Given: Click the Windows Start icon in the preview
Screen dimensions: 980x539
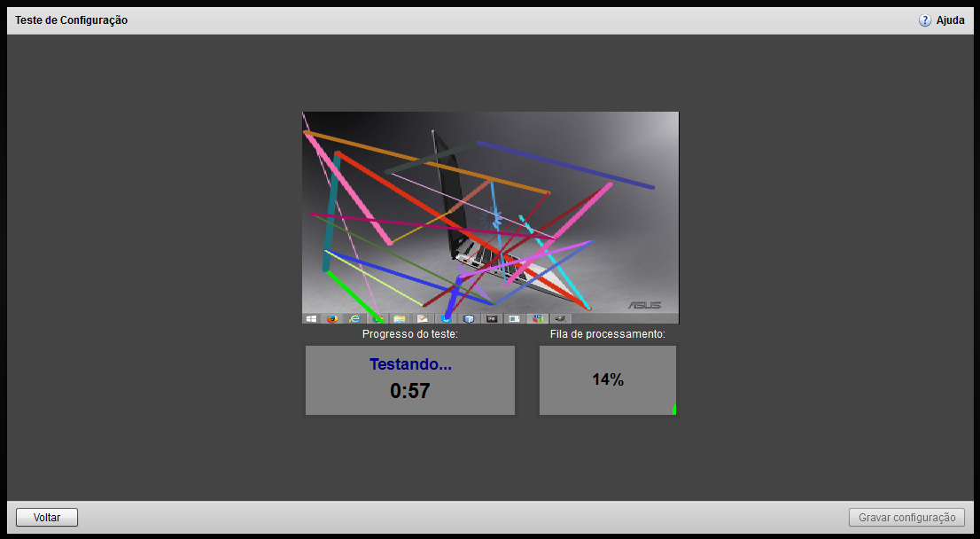Looking at the screenshot, I should 311,318.
